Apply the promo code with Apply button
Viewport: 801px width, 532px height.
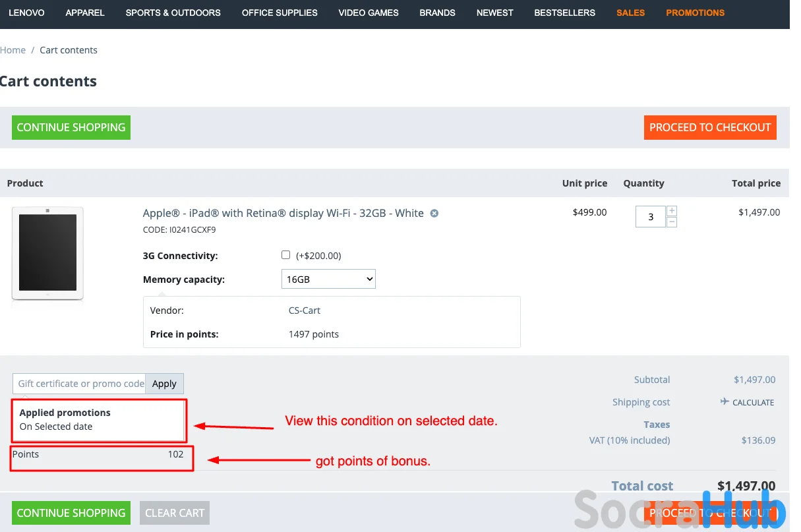[x=164, y=384]
